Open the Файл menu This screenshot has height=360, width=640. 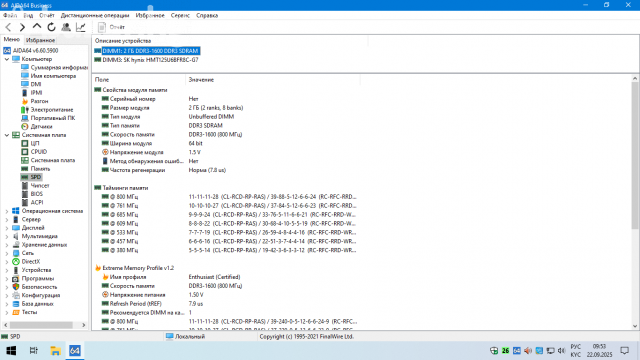pos(10,16)
